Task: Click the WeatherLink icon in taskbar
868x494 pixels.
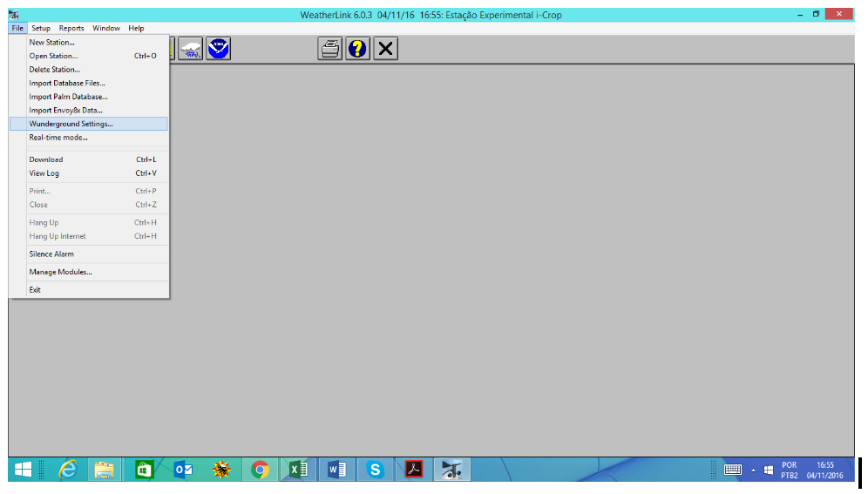Action: click(451, 470)
